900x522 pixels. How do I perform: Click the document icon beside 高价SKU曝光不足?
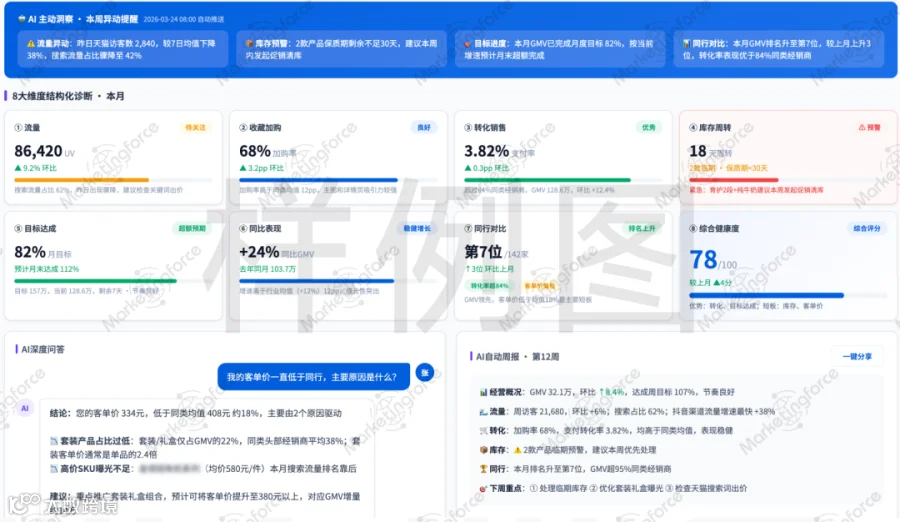click(54, 469)
